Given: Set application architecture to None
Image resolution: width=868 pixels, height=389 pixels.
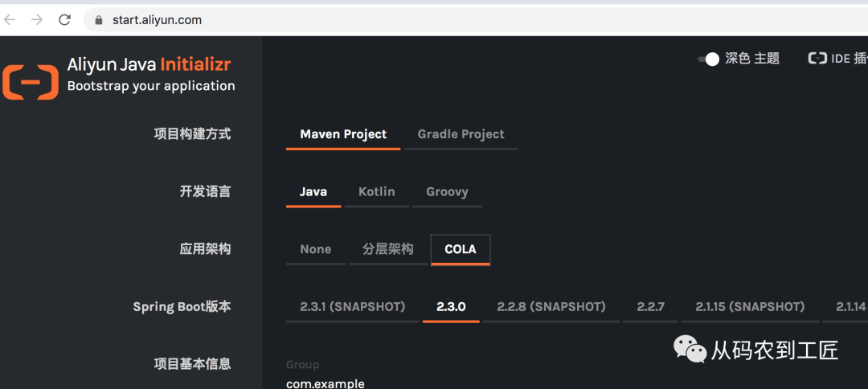Looking at the screenshot, I should [x=316, y=250].
